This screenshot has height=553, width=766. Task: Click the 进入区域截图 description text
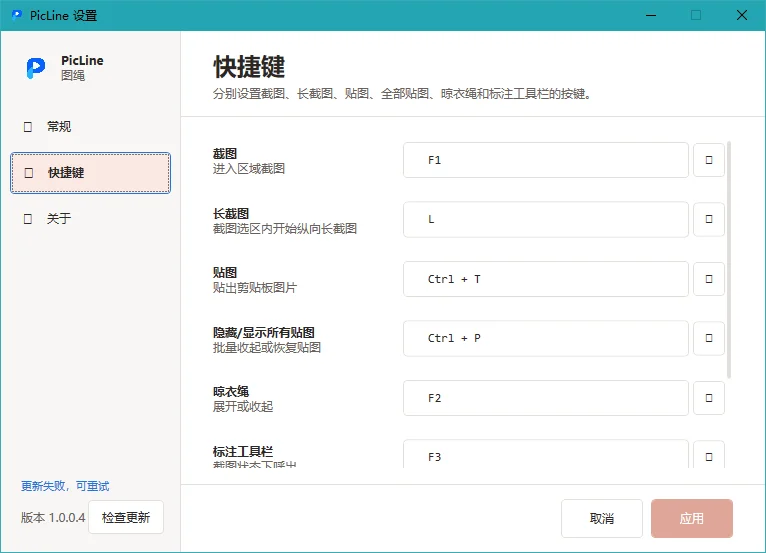tap(249, 169)
